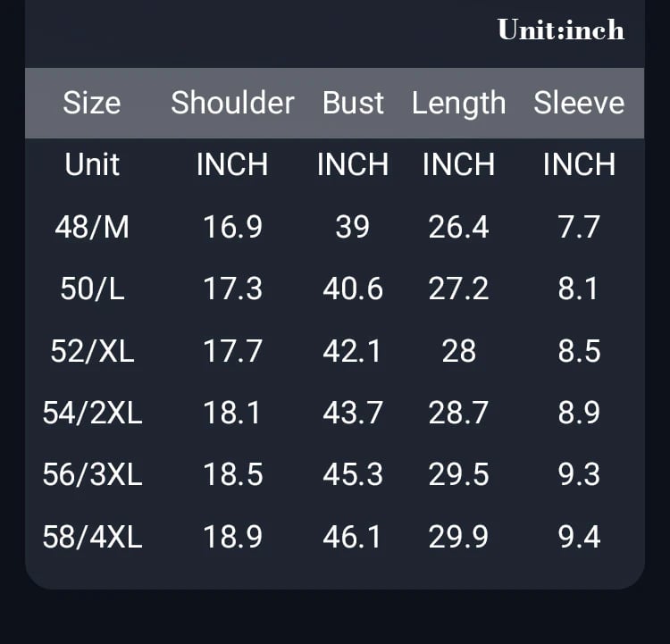670x644 pixels.
Task: Select the Shoulder column header
Action: (x=232, y=104)
